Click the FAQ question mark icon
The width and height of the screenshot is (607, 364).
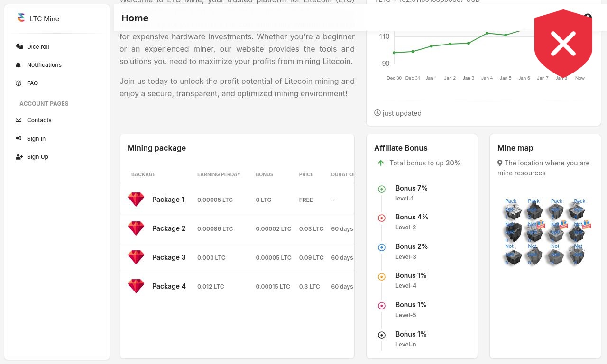pyautogui.click(x=18, y=83)
